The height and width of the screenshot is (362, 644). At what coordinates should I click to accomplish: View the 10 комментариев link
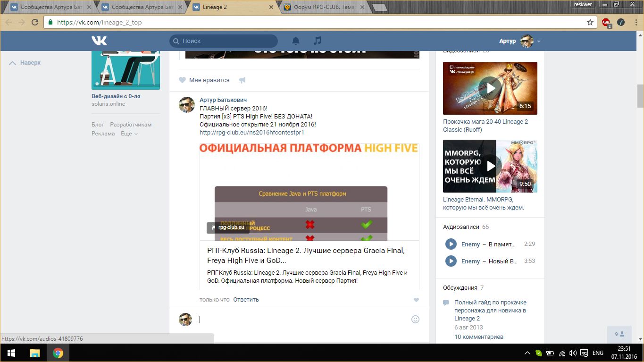click(x=479, y=337)
